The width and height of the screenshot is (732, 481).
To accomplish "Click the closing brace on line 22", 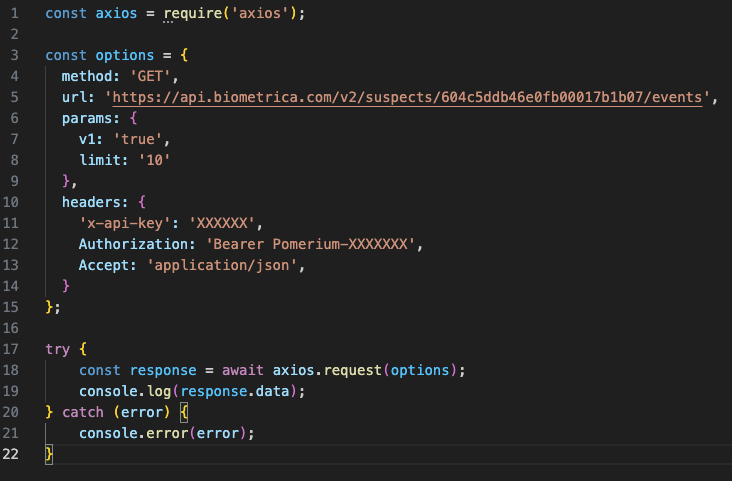I will [x=49, y=454].
